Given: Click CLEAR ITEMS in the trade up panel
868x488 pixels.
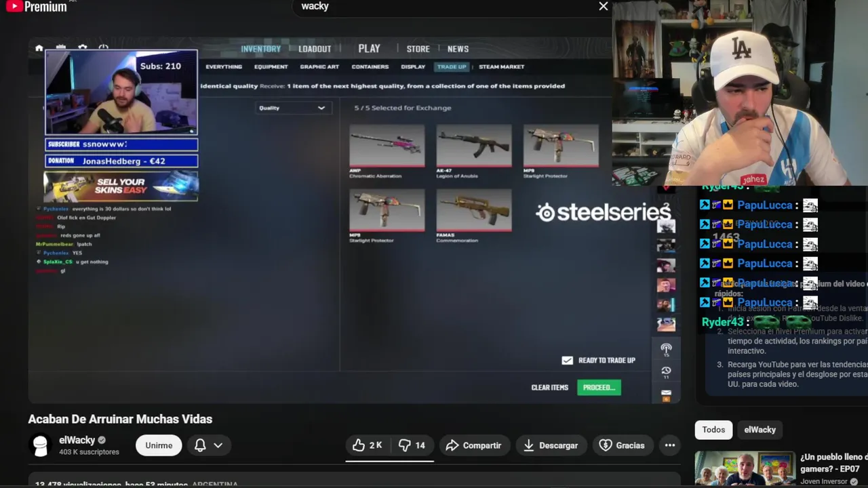Looking at the screenshot, I should [549, 388].
